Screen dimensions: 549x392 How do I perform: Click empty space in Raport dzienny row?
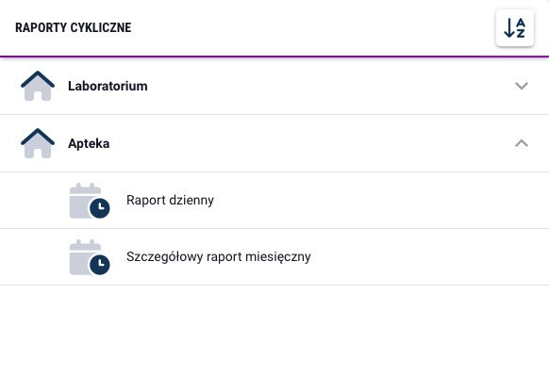(368, 201)
